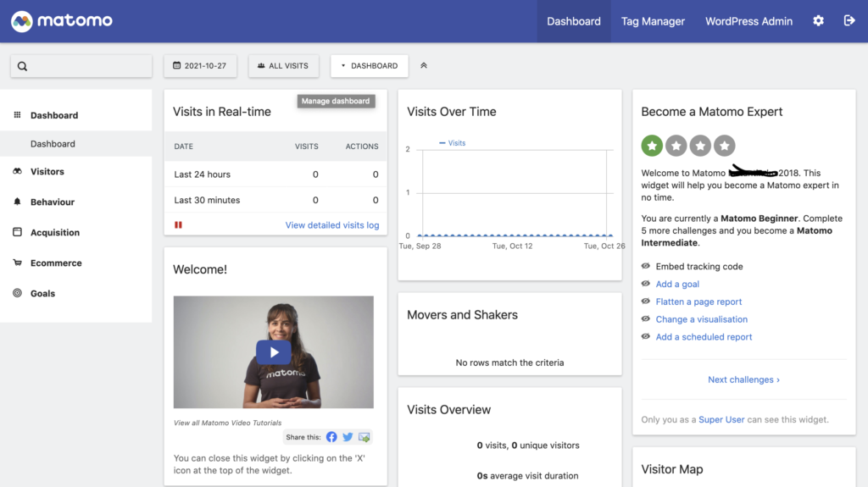
Task: Click the Last 24 hours row
Action: pos(275,174)
